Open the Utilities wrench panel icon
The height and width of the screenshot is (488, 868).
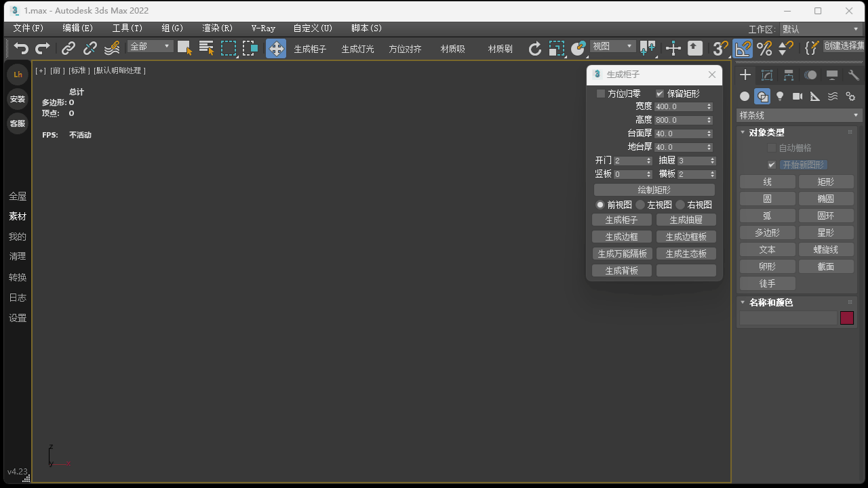(x=854, y=75)
